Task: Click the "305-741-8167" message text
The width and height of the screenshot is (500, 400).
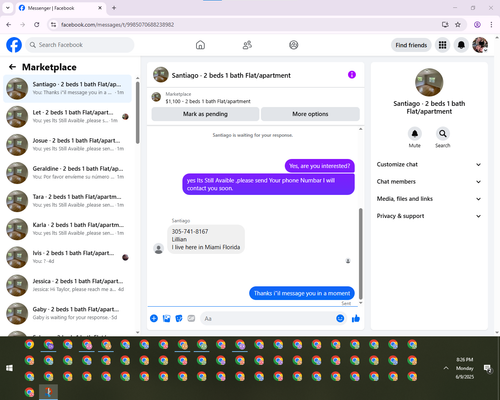Action: point(190,231)
